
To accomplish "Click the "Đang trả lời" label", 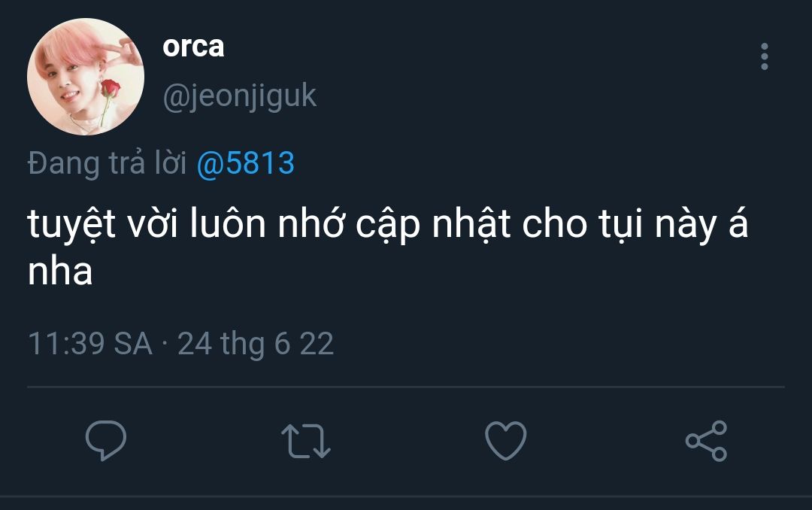I will tap(107, 163).
